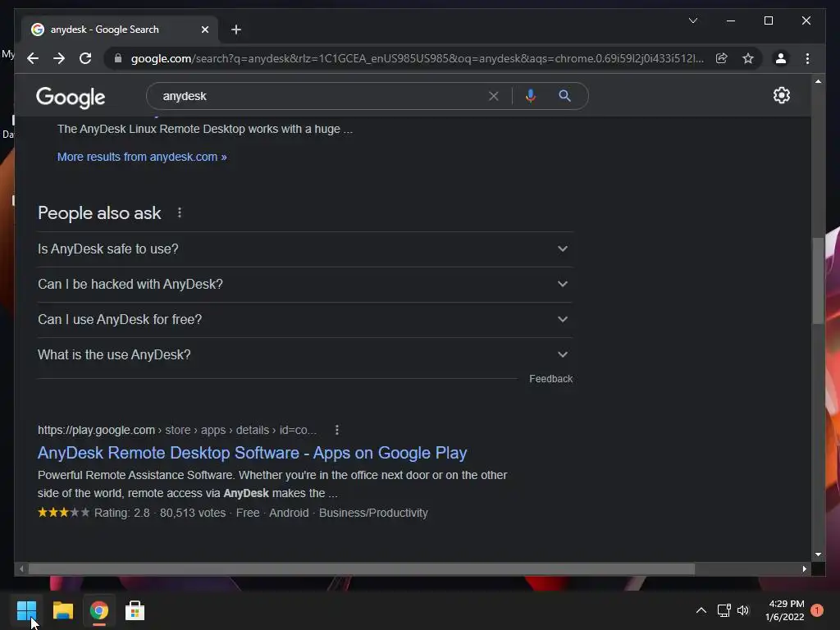This screenshot has height=630, width=840.
Task: Open the Chrome profile icon
Action: pyautogui.click(x=781, y=58)
